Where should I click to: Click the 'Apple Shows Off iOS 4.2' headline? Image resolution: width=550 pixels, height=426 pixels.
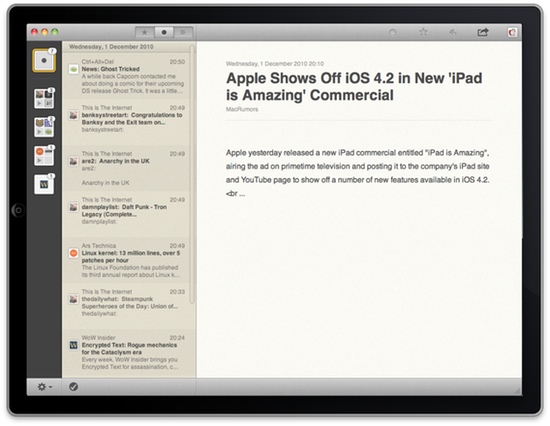pos(354,87)
